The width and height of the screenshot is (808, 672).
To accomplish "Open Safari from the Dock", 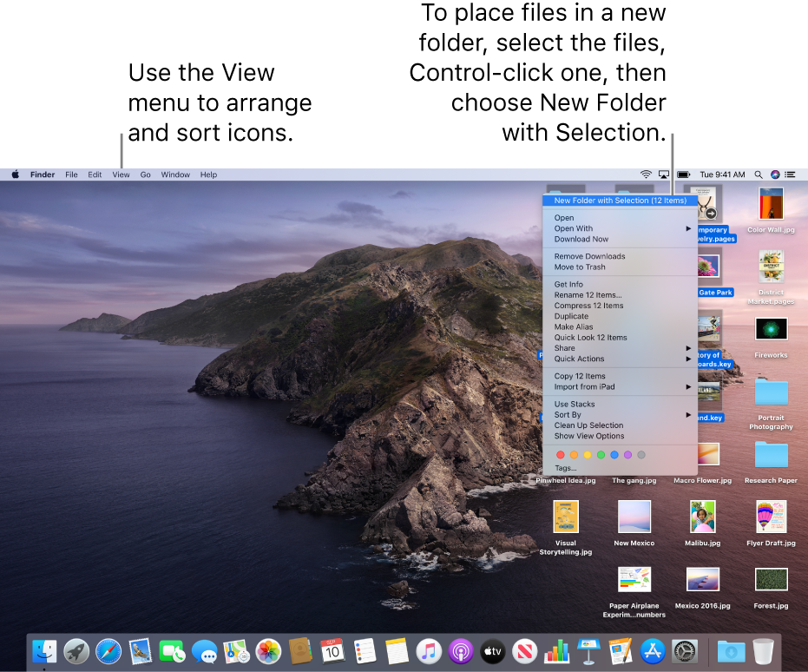I will (x=108, y=650).
